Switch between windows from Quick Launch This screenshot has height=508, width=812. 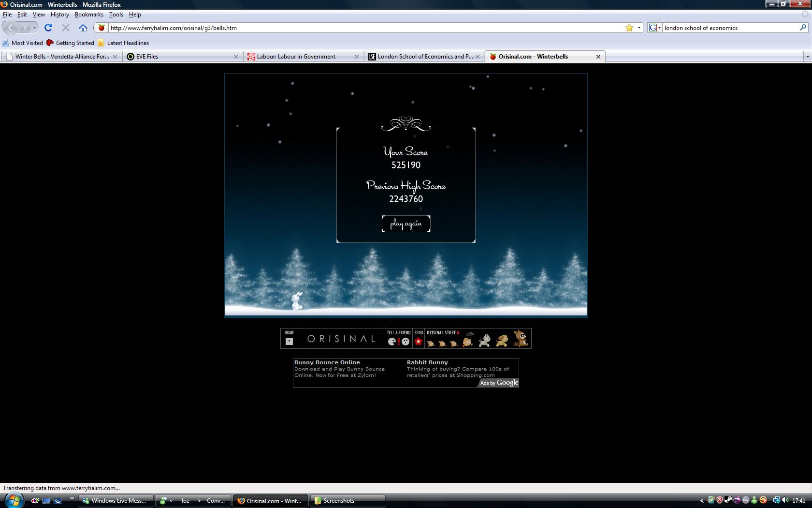click(x=58, y=501)
